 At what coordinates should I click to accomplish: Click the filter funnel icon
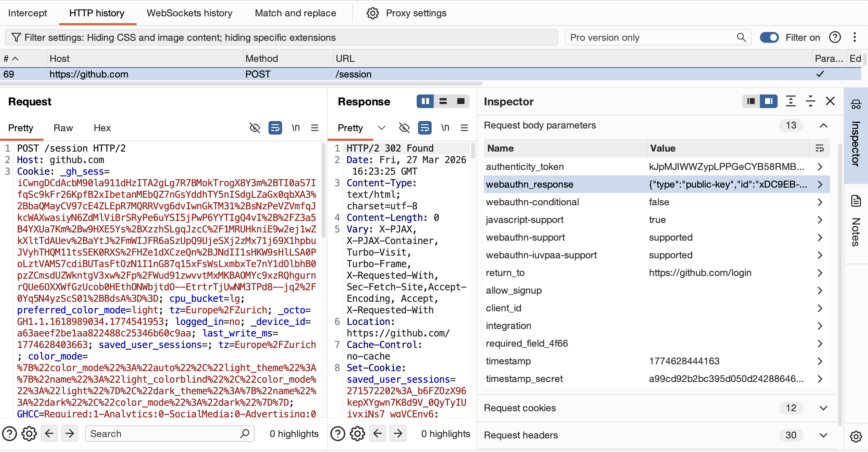(16, 37)
